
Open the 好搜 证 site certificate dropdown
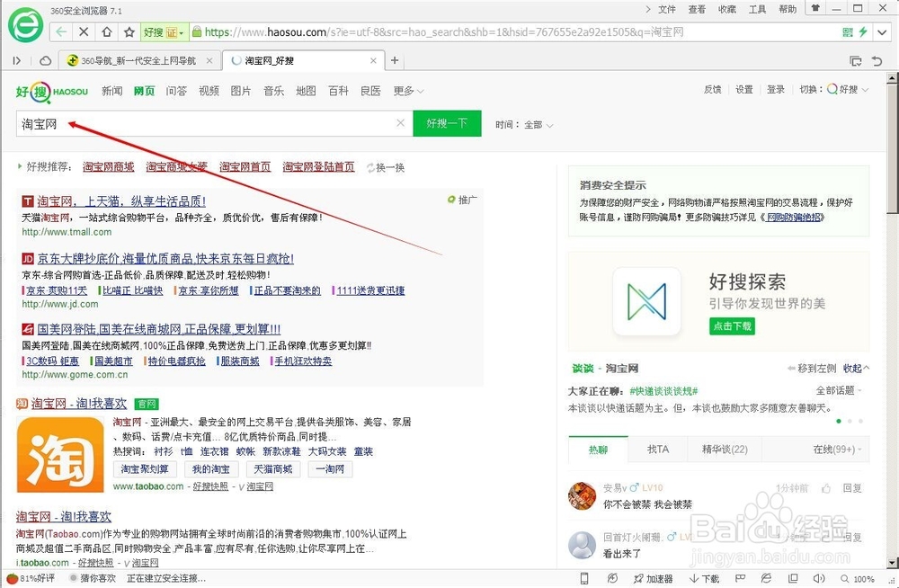(x=164, y=32)
